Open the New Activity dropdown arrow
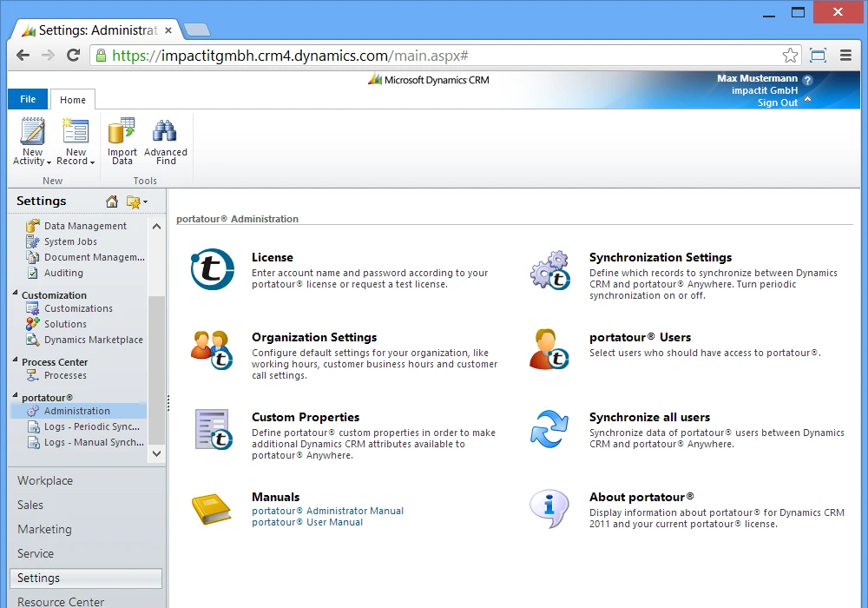Screen dimensions: 868x608 point(49,162)
